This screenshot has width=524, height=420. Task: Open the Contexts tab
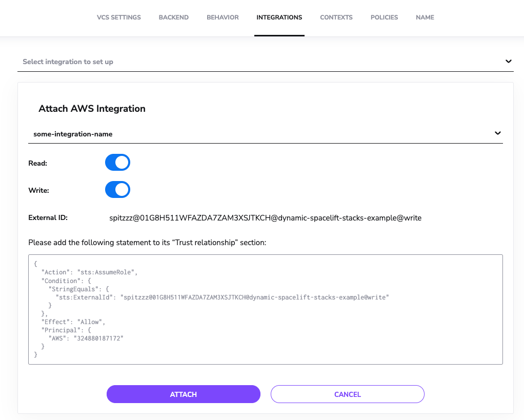click(336, 17)
